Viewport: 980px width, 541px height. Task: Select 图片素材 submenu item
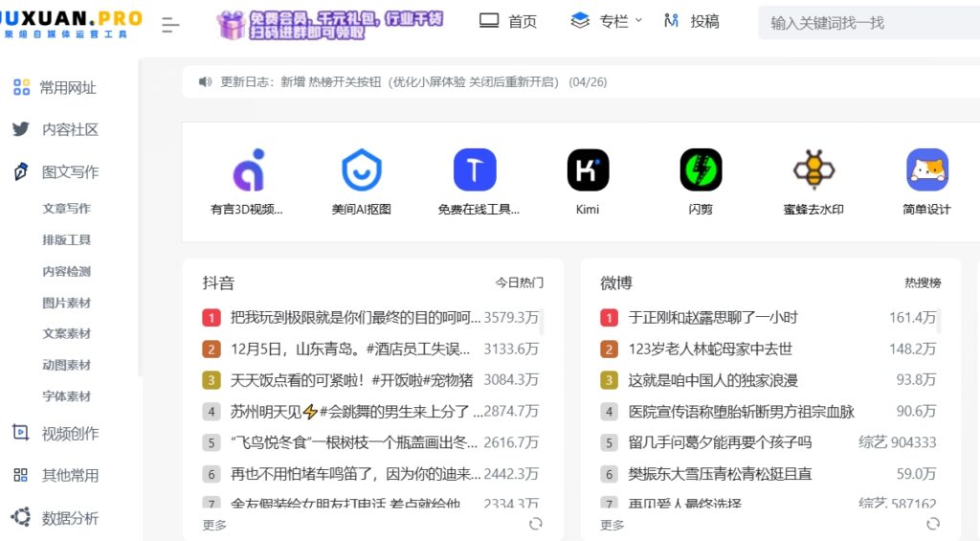click(67, 303)
